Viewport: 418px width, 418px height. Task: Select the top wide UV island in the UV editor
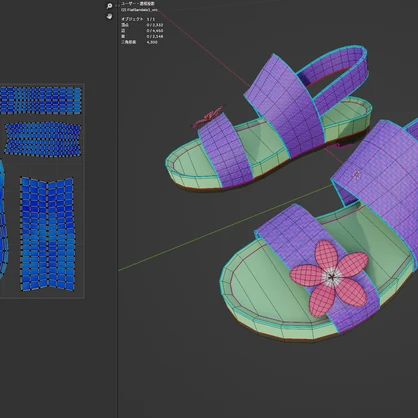[41, 100]
